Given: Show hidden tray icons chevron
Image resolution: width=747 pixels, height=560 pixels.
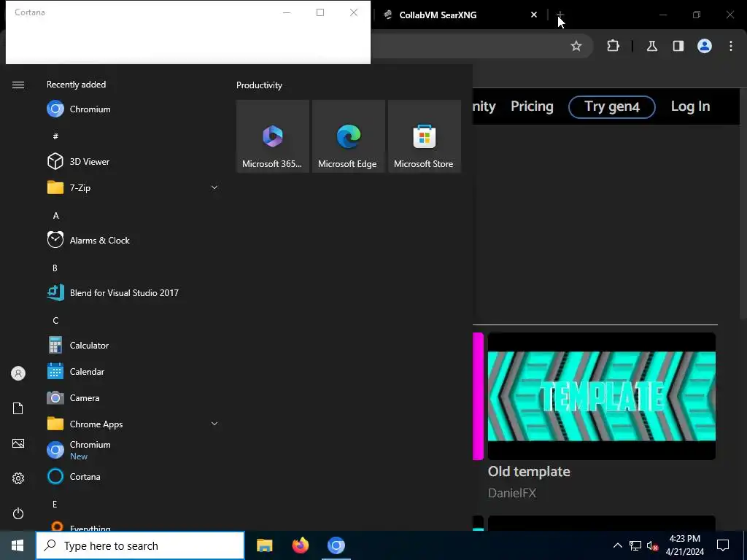Looking at the screenshot, I should click(x=617, y=545).
